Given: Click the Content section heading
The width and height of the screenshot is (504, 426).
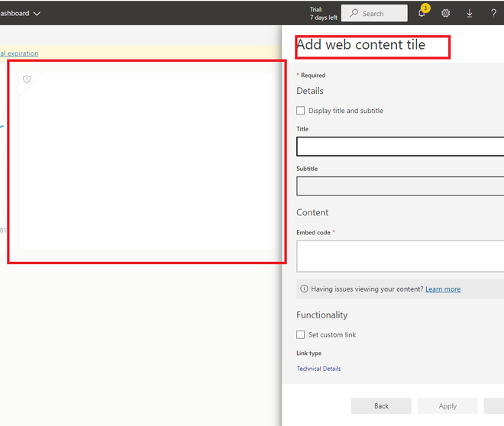Looking at the screenshot, I should point(312,212).
